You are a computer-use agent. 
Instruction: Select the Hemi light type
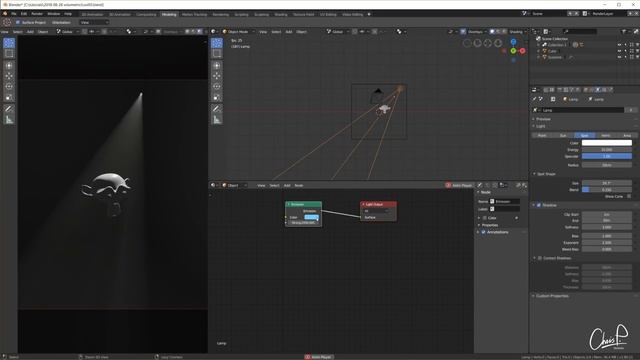point(606,136)
